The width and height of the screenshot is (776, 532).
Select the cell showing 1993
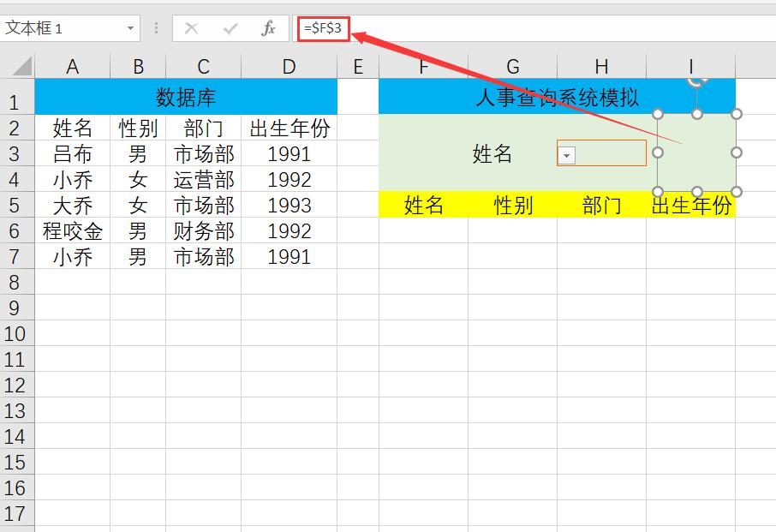pos(288,205)
